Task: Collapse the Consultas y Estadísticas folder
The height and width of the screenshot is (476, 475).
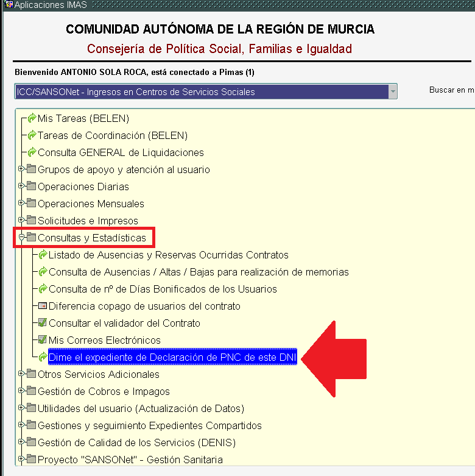Action: tap(21, 238)
